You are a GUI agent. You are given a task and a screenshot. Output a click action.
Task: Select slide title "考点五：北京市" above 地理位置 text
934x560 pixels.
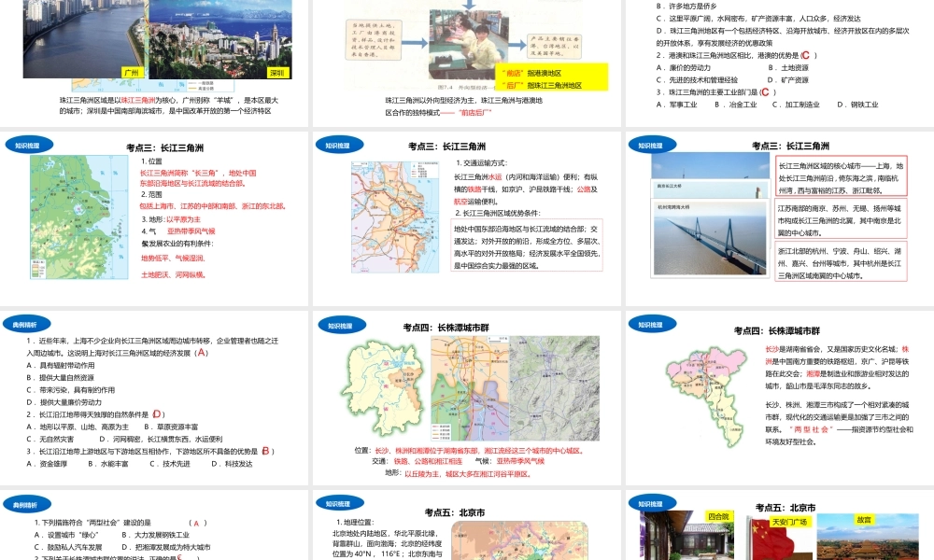point(455,512)
